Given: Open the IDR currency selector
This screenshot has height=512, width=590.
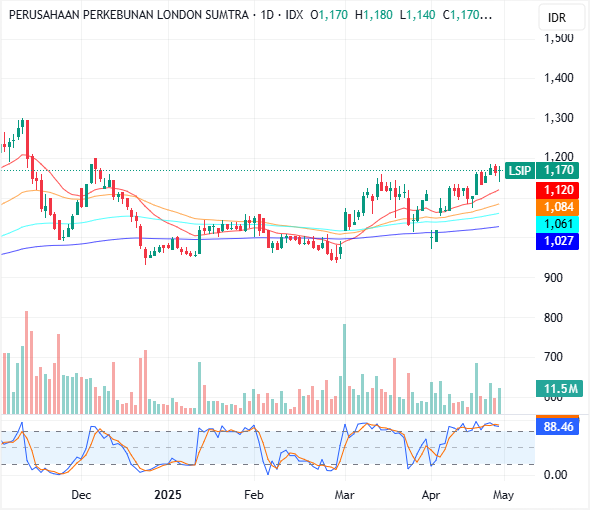Looking at the screenshot, I should (x=561, y=17).
